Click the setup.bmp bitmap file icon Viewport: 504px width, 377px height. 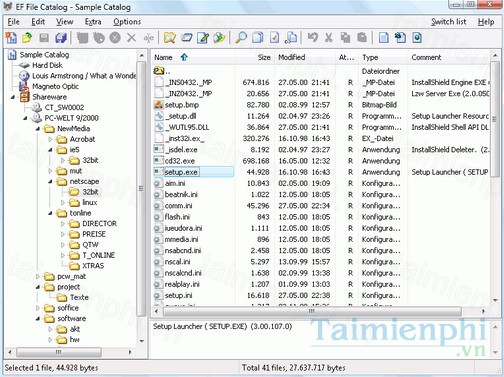[x=158, y=105]
